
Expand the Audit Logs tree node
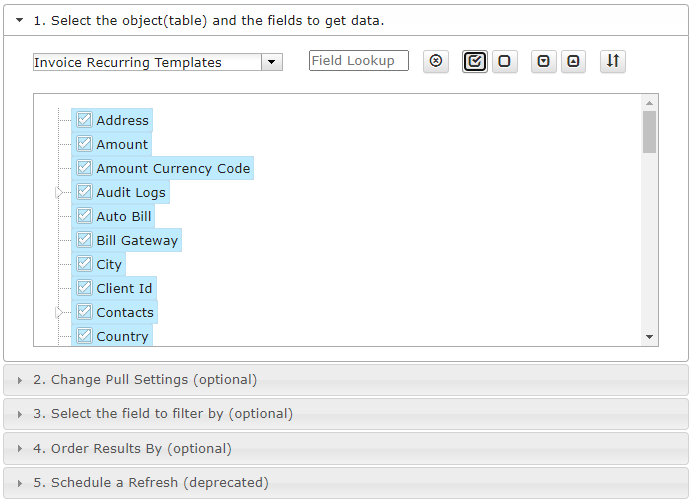click(x=59, y=192)
